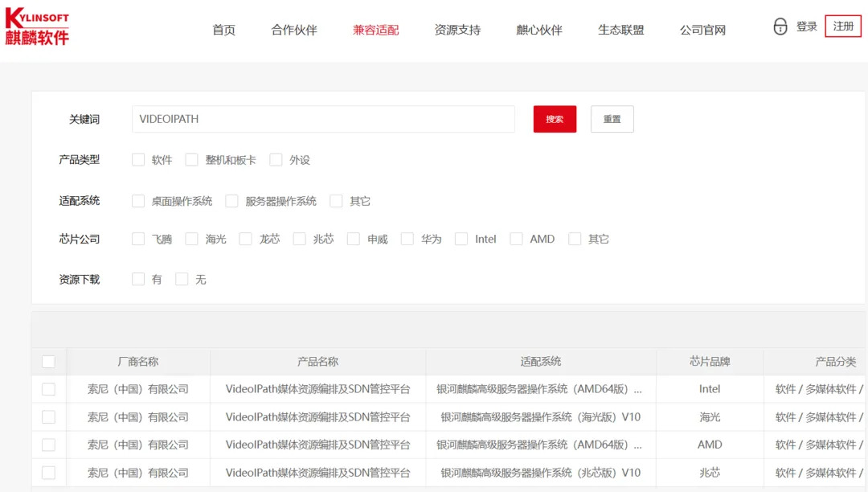
Task: Focus the keyword search field
Action: click(323, 119)
